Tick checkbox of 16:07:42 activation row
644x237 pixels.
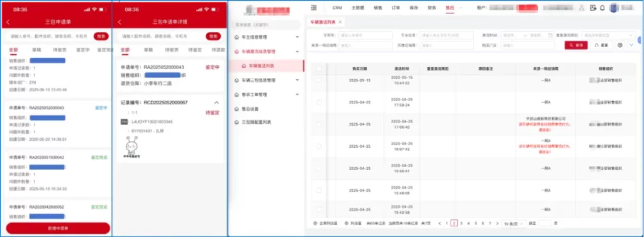click(319, 146)
